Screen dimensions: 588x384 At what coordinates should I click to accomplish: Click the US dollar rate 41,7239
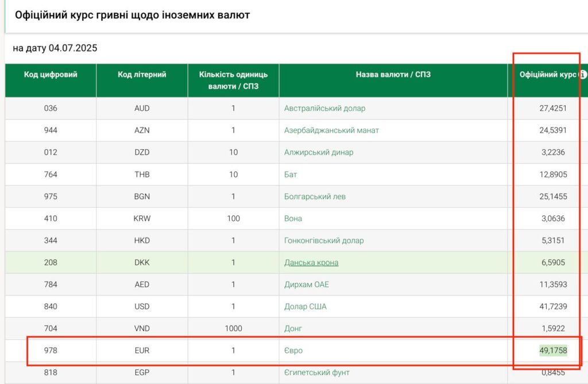click(552, 307)
